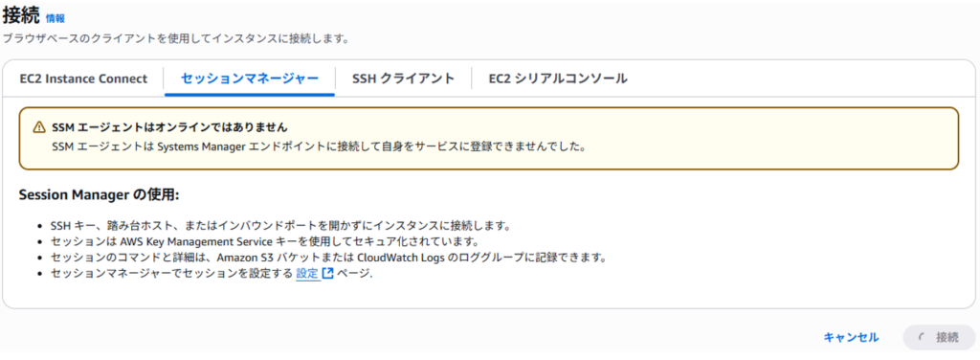Follow the 設定 link for Session Manager
Screen dimensions: 980x360
tap(307, 273)
